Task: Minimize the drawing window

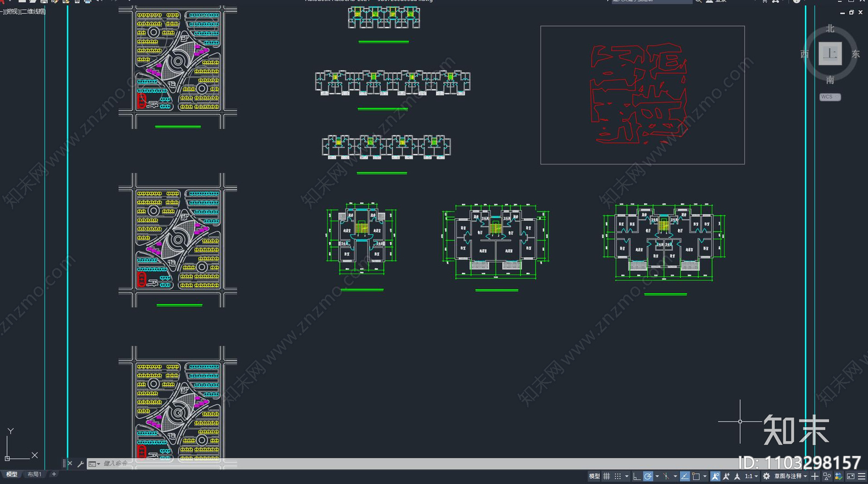Action: point(843,12)
